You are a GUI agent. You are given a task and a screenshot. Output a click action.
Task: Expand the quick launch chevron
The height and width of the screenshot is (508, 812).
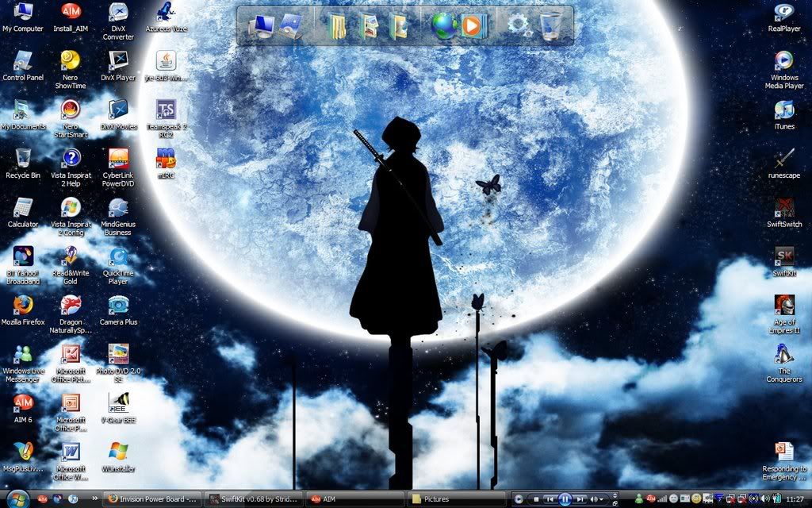95,499
